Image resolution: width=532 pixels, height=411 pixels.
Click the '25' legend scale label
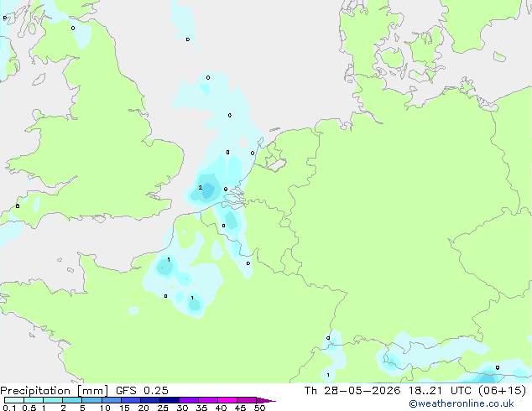pyautogui.click(x=163, y=408)
